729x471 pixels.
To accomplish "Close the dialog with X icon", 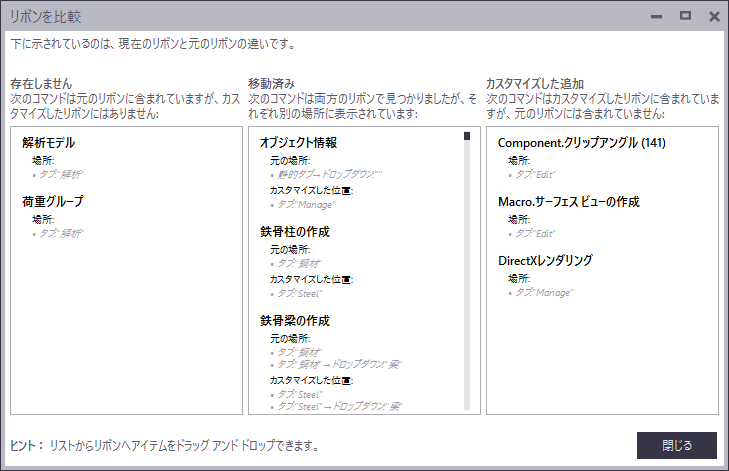I will (x=714, y=17).
